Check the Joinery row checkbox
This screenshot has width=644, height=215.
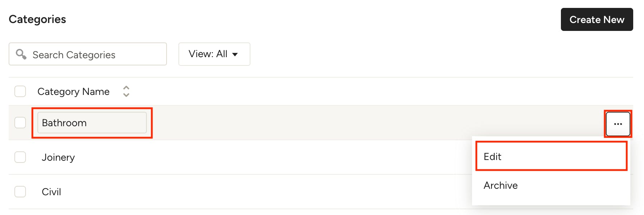pyautogui.click(x=20, y=157)
